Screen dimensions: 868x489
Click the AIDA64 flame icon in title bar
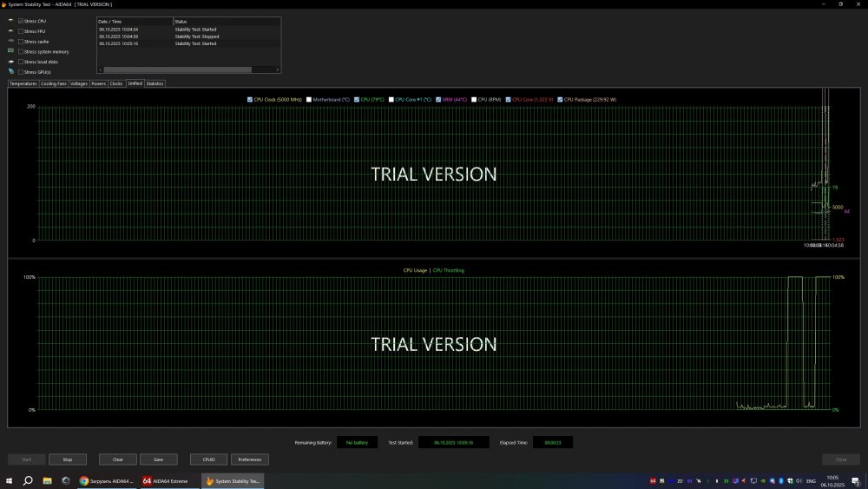click(5, 4)
